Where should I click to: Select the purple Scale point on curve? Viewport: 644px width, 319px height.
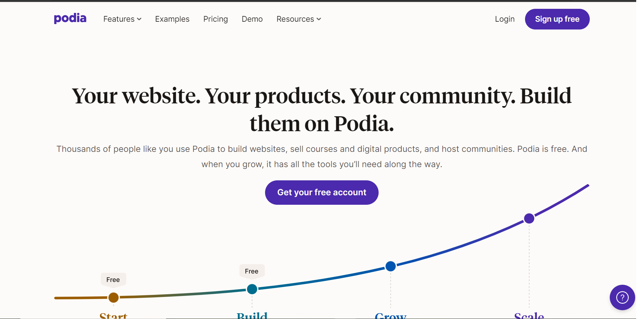pyautogui.click(x=529, y=218)
